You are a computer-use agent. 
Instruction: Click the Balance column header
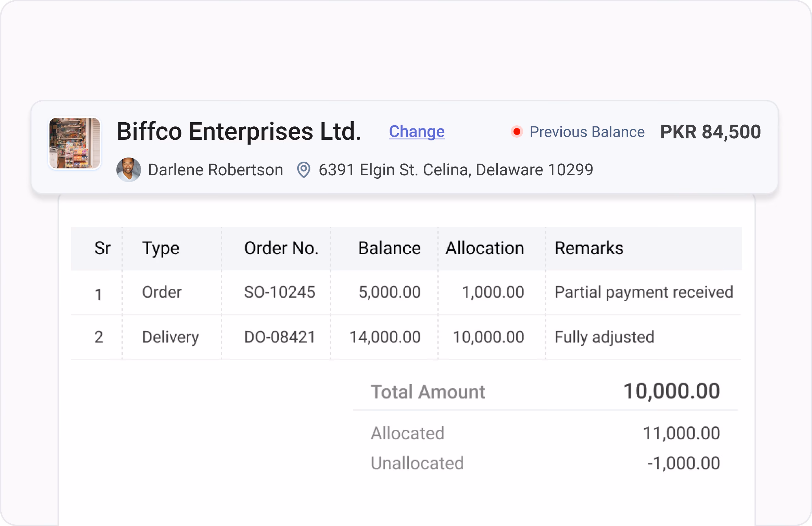389,248
